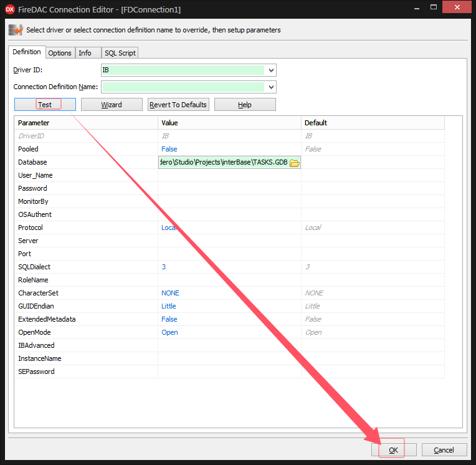
Task: Click the Test button
Action: [45, 105]
